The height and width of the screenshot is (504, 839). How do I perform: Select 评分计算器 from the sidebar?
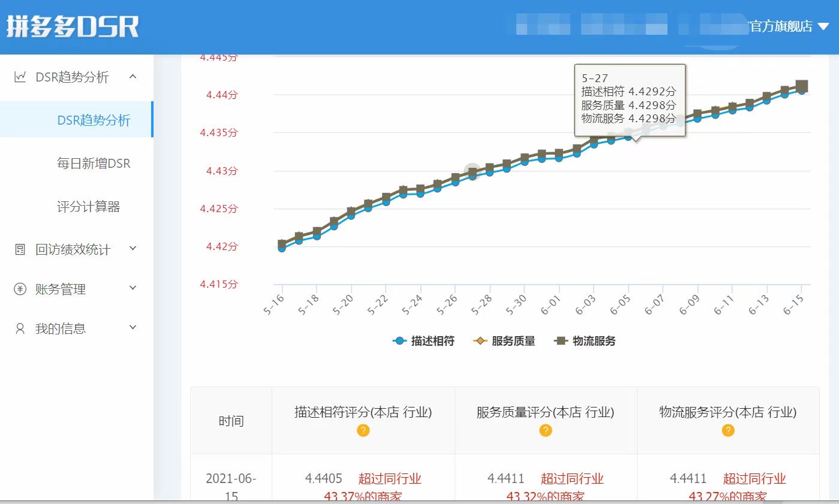coord(88,206)
